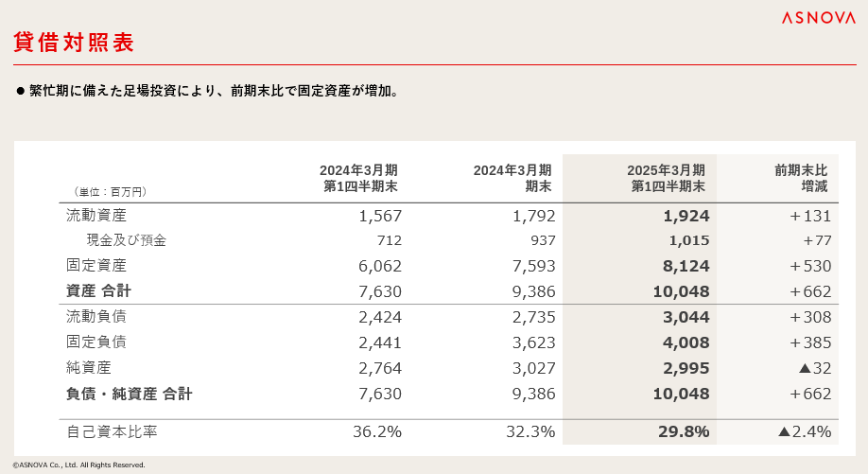This screenshot has height=474, width=868.
Task: Click the change value +131
Action: pos(810,216)
